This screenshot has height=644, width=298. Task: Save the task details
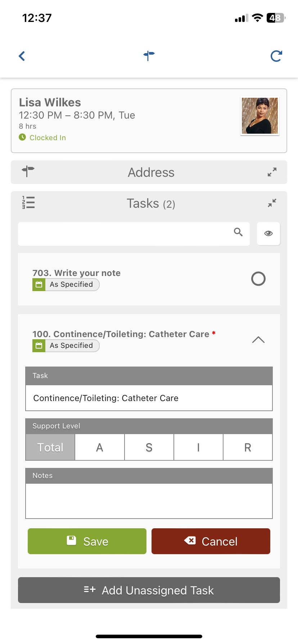point(87,541)
